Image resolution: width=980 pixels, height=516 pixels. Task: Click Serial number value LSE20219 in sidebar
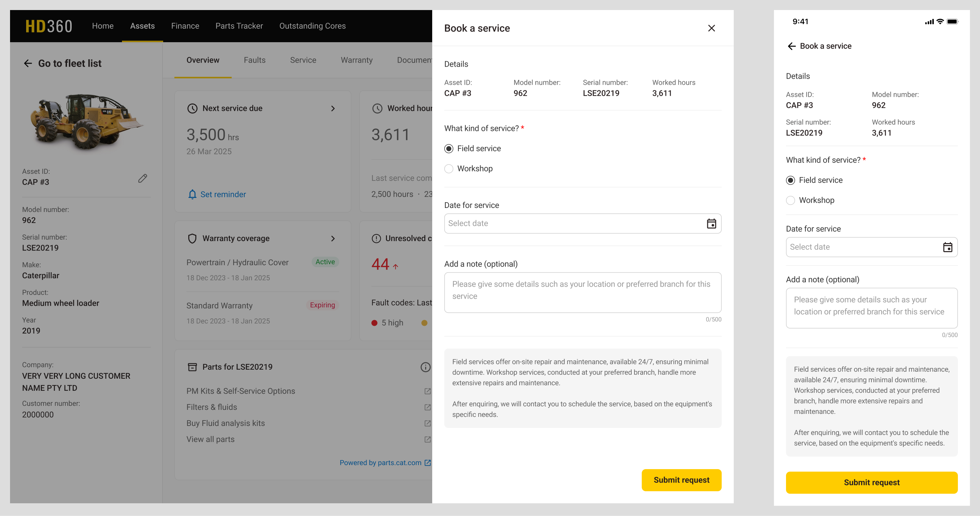(40, 248)
